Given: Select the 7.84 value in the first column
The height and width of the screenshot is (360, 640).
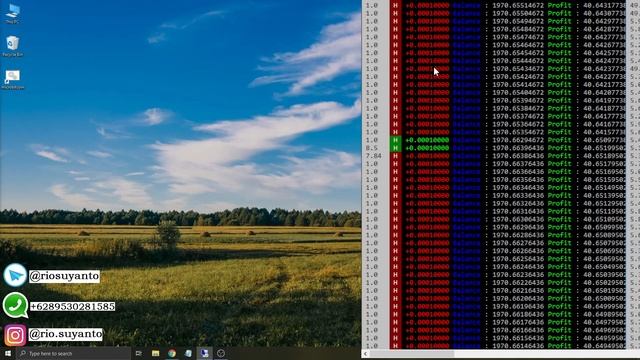Looking at the screenshot, I should click(373, 156).
